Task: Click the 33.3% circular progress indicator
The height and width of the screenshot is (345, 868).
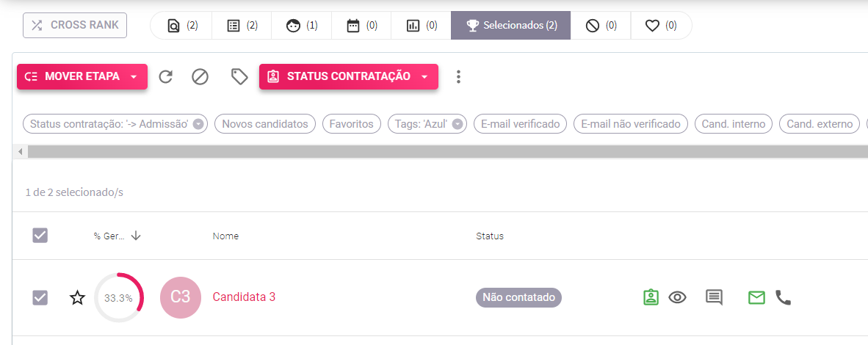Action: [118, 298]
